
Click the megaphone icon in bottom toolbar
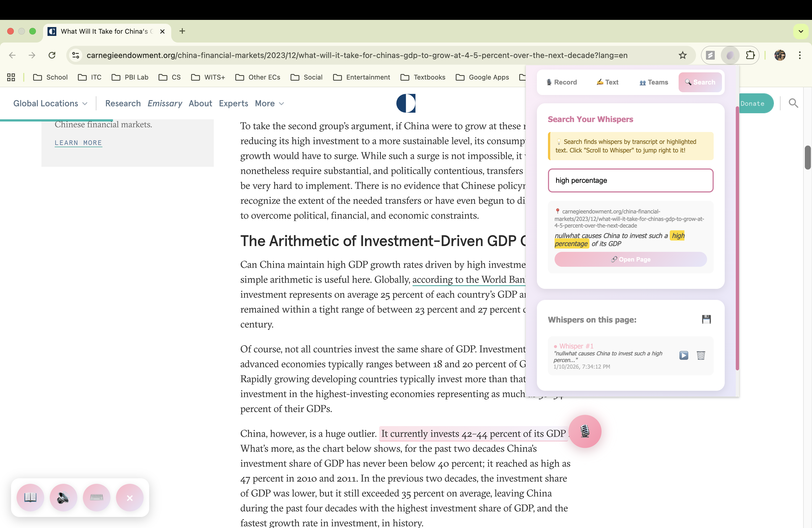coord(63,497)
